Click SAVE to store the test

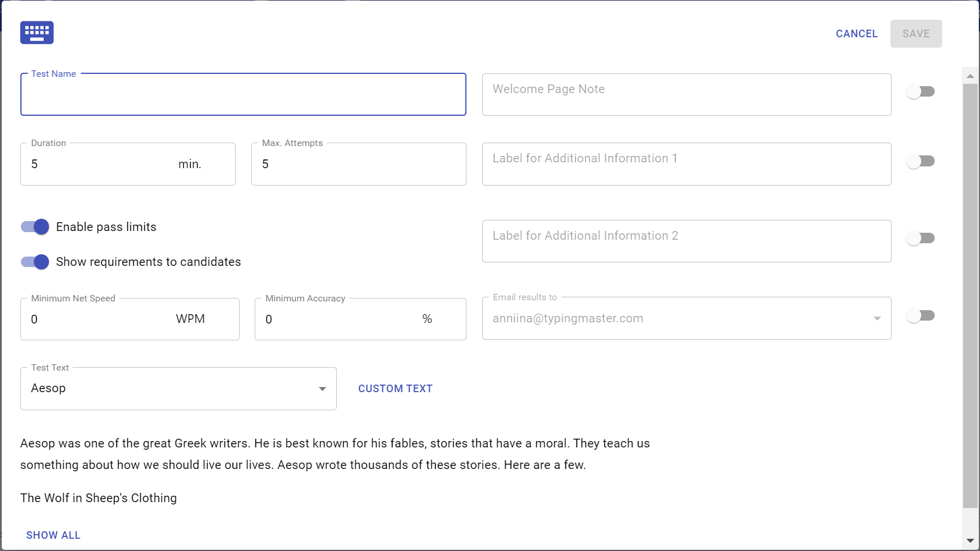(x=915, y=33)
